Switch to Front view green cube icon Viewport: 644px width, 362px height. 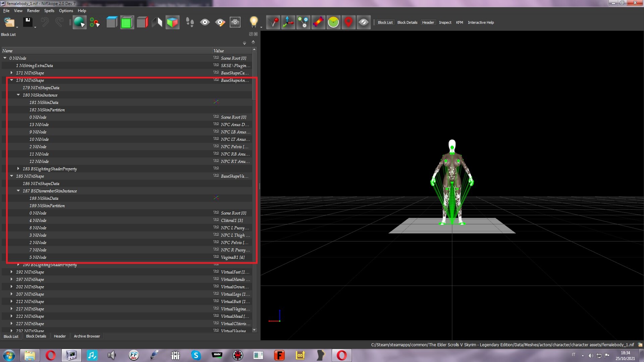point(127,22)
